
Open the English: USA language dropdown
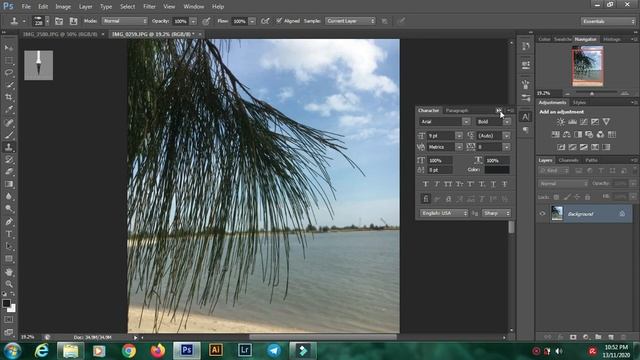point(444,213)
